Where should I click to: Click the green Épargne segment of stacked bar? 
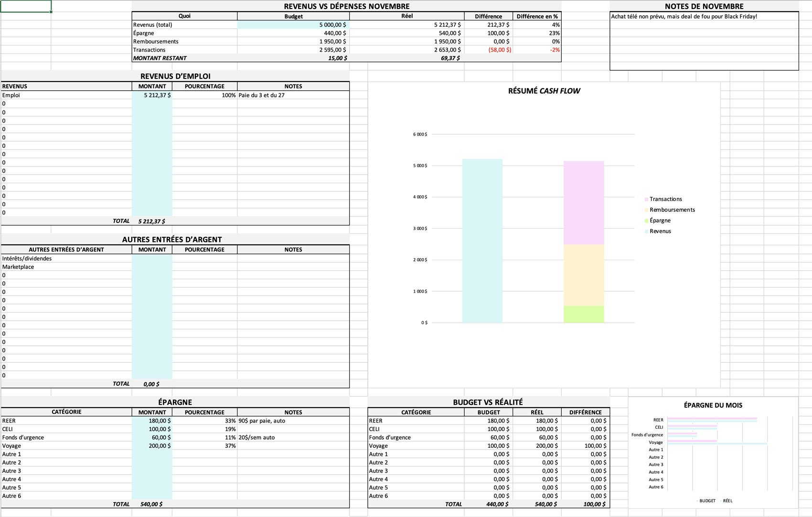pyautogui.click(x=584, y=314)
